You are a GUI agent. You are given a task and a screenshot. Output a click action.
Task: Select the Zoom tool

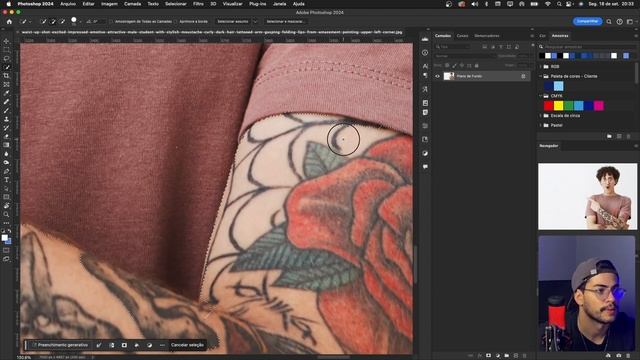[x=6, y=214]
